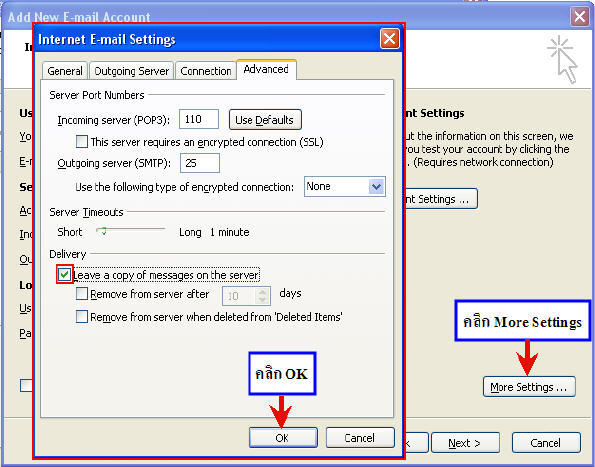Image resolution: width=595 pixels, height=467 pixels.
Task: Tick the SSL encrypted connection checkbox
Action: point(82,142)
